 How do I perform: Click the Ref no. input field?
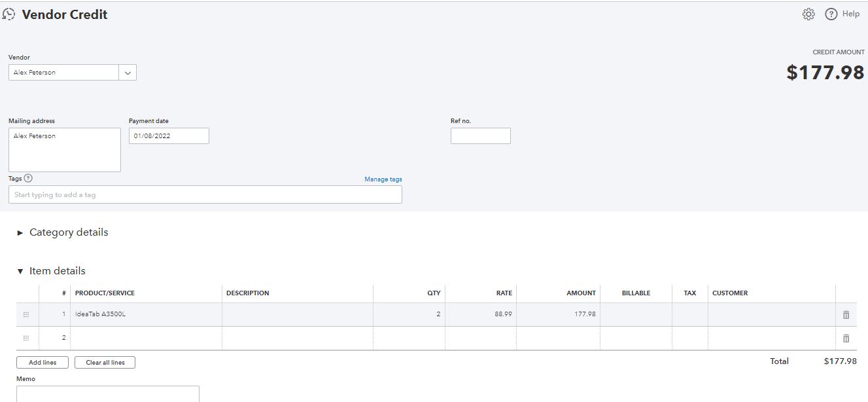click(x=480, y=136)
